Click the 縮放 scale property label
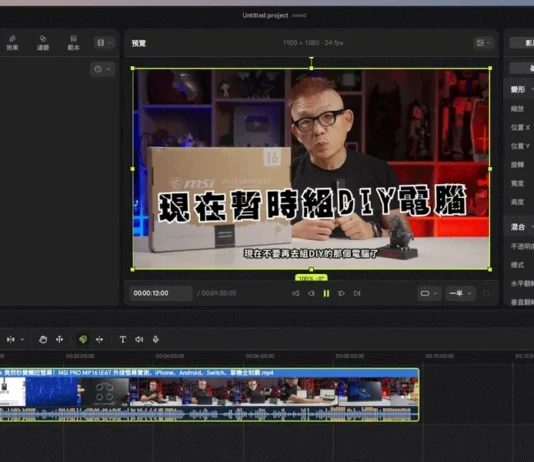 pos(517,109)
